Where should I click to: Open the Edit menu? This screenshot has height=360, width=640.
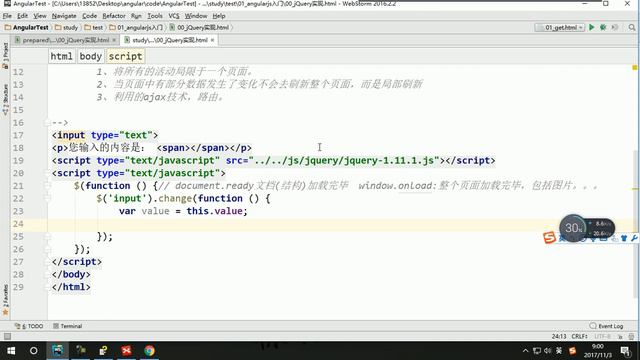coord(22,16)
